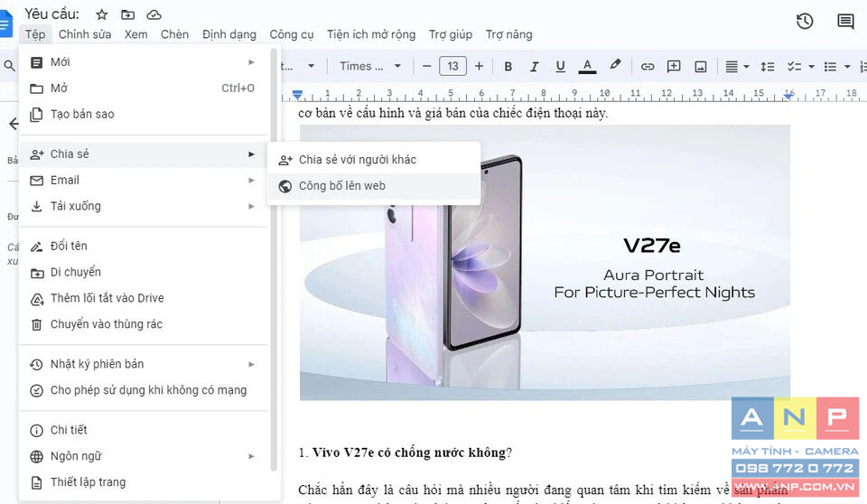
Task: Open the highlight color pen
Action: click(615, 65)
